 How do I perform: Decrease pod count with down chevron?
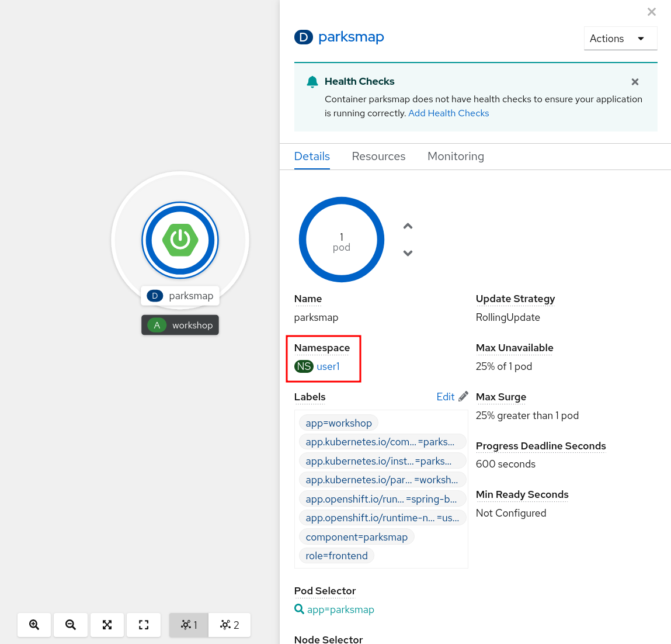pos(407,253)
